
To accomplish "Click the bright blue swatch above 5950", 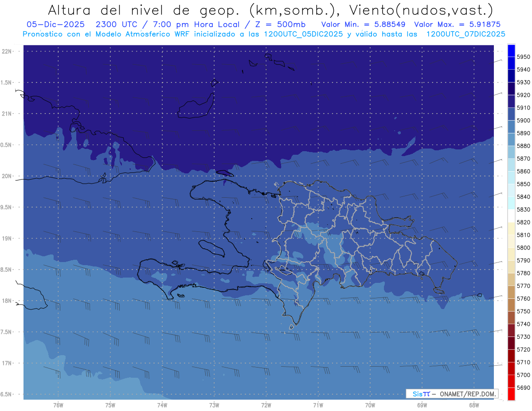I will point(511,51).
